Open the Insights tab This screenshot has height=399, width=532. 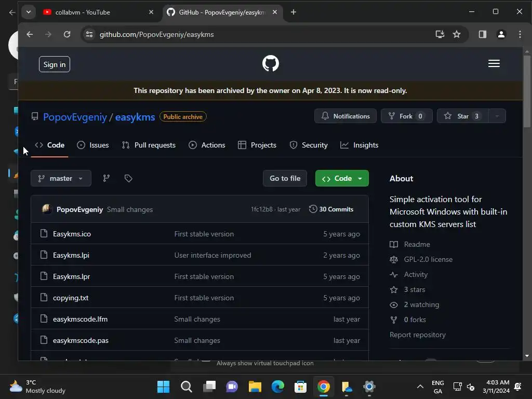[x=360, y=145]
